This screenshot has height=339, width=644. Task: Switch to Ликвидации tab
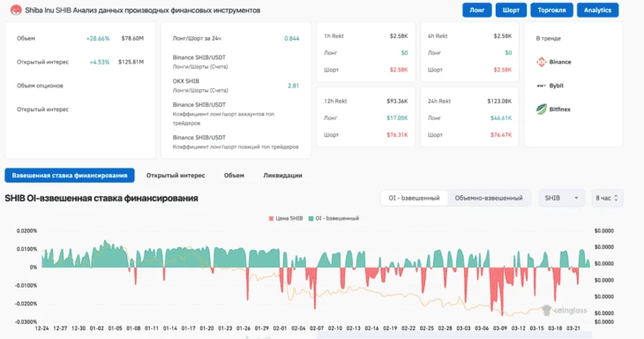pos(282,176)
